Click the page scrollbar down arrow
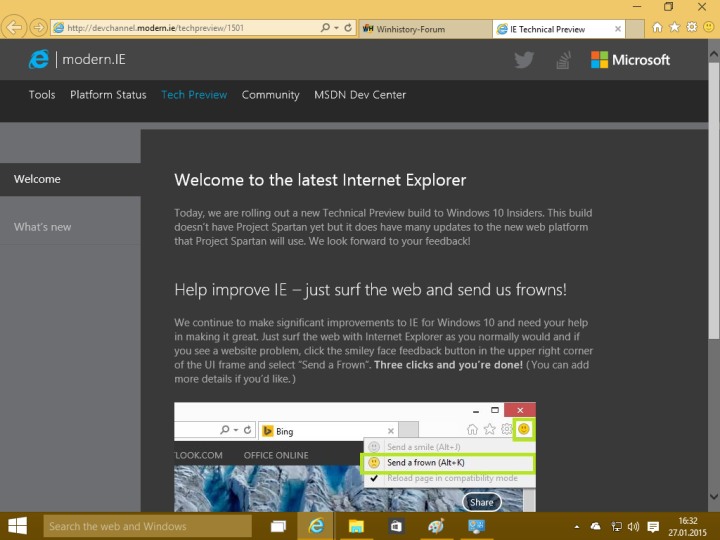720x540 pixels. click(714, 497)
